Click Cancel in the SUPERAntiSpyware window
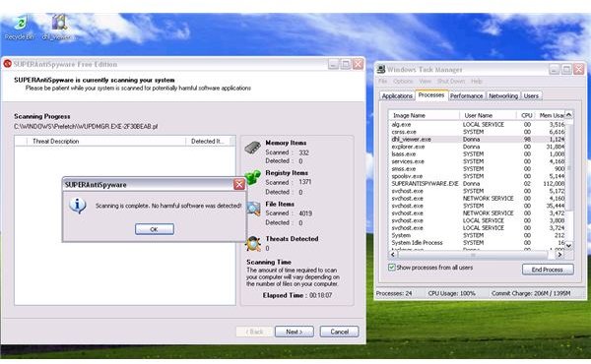The width and height of the screenshot is (591, 364). coord(339,332)
